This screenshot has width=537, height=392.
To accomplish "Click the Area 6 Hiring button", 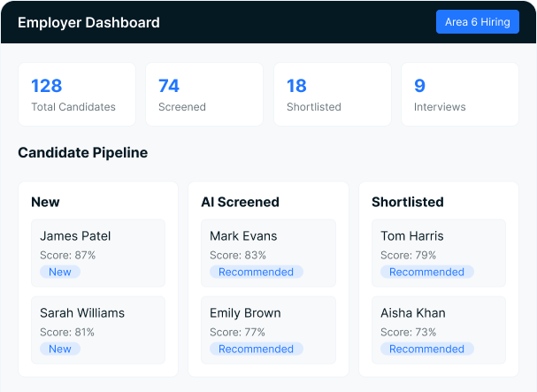I will point(478,22).
